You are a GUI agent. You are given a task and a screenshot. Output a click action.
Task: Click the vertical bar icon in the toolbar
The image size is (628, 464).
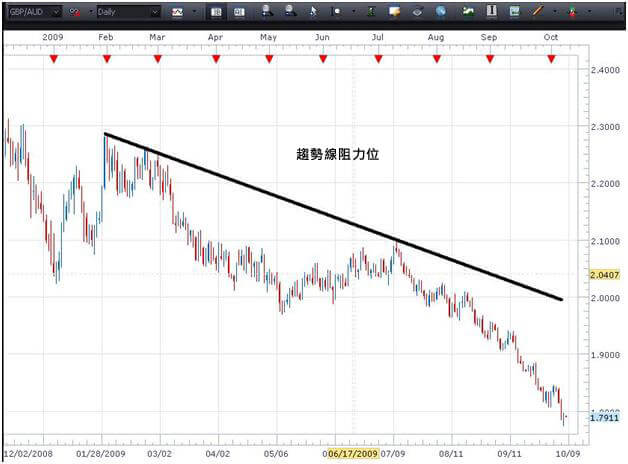[x=491, y=13]
